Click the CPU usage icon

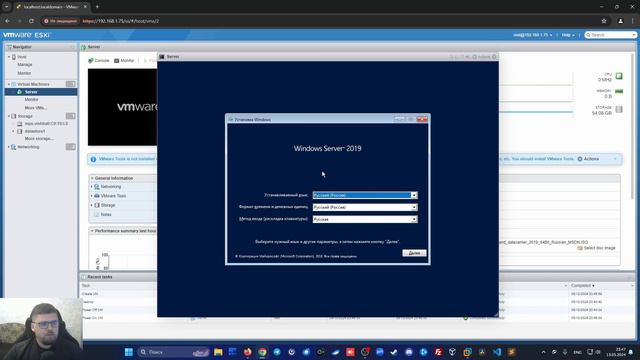click(619, 76)
